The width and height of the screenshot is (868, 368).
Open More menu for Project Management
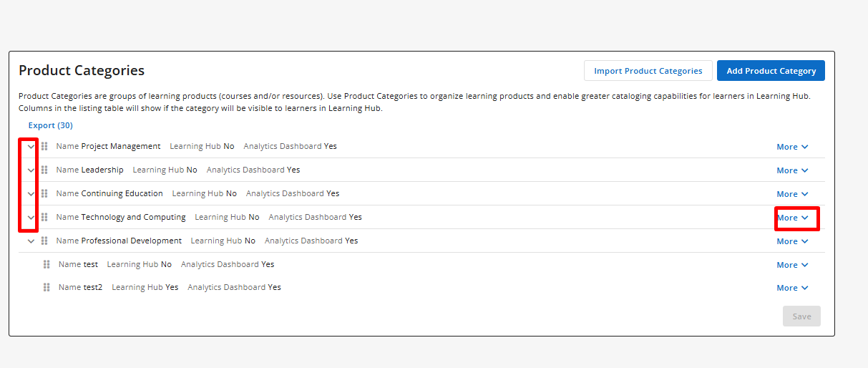[792, 147]
